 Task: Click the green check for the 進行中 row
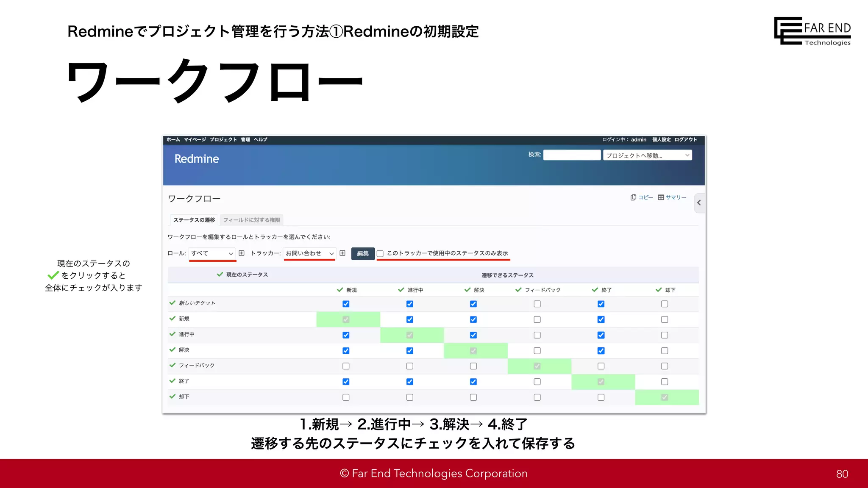coord(172,334)
